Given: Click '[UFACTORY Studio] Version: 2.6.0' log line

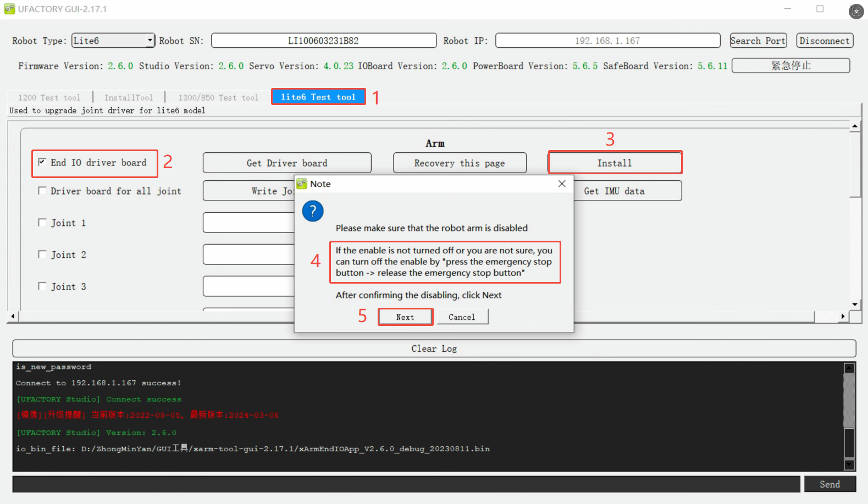Looking at the screenshot, I should click(96, 433).
